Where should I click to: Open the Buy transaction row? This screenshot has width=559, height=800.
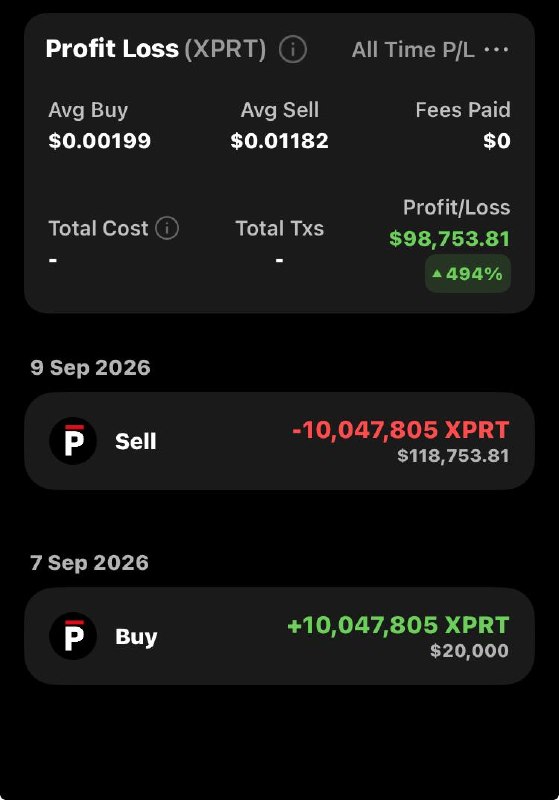point(280,636)
